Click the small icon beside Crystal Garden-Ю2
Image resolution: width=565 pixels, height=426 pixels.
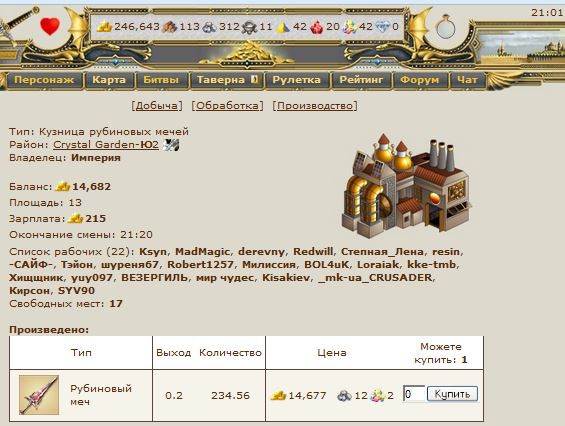click(x=171, y=145)
